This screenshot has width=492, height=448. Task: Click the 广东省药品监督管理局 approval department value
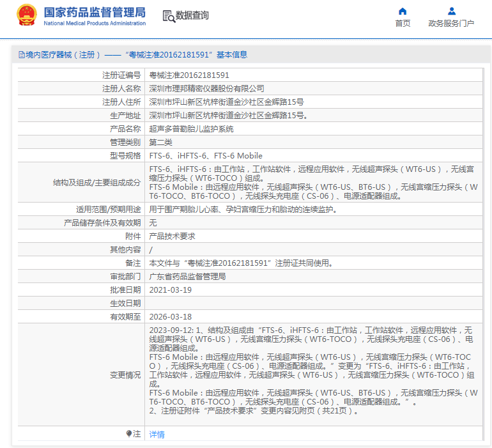coord(187,276)
